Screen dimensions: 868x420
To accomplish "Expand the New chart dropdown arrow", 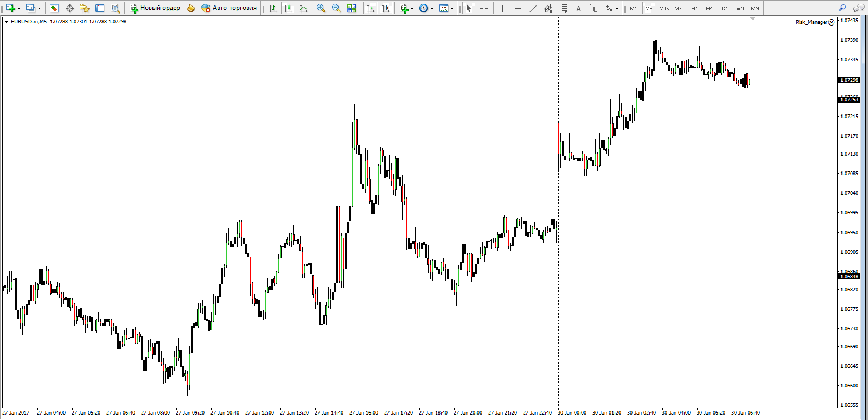I will click(x=19, y=8).
